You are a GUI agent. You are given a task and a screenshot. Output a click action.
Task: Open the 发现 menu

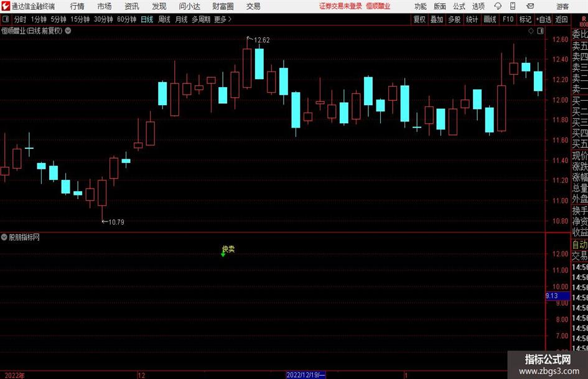pyautogui.click(x=159, y=6)
